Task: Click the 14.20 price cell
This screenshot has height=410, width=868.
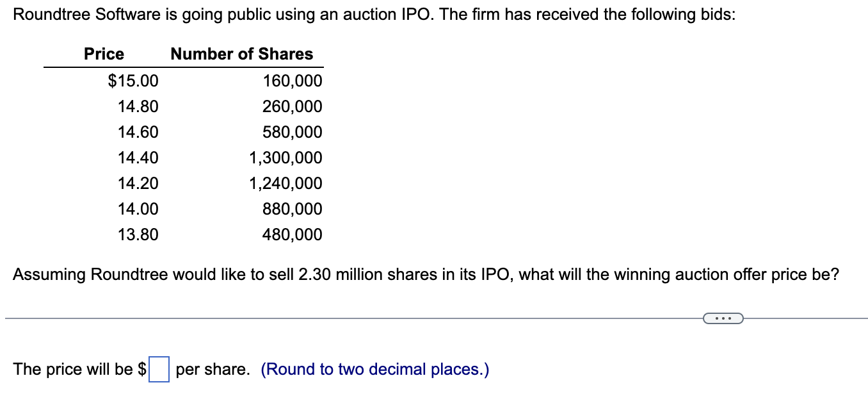Action: 138,183
